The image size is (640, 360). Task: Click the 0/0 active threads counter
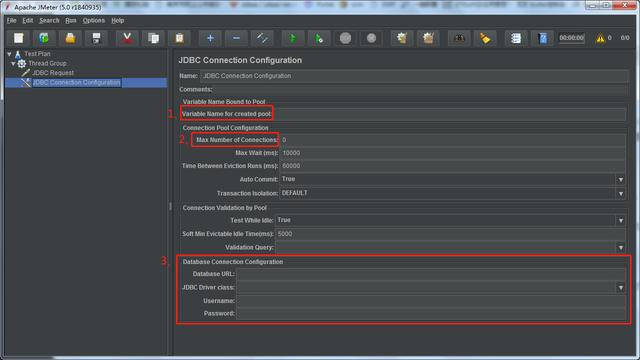[x=625, y=38]
